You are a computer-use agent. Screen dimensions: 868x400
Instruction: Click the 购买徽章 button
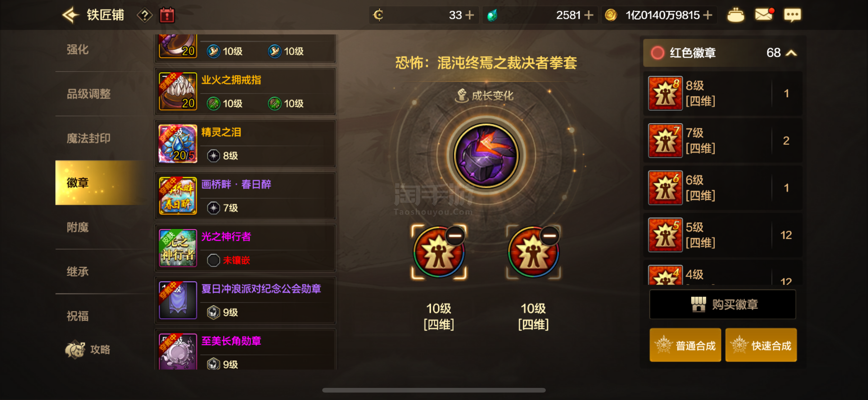[x=722, y=304]
